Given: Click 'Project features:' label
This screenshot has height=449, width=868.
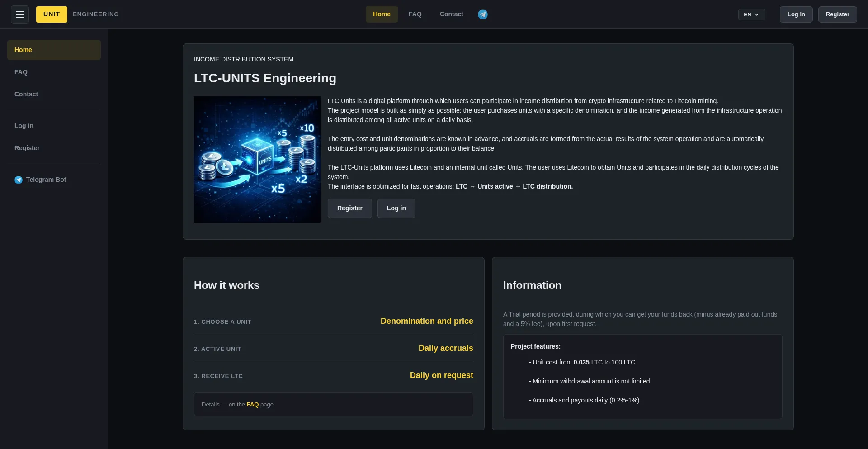Looking at the screenshot, I should 536,346.
